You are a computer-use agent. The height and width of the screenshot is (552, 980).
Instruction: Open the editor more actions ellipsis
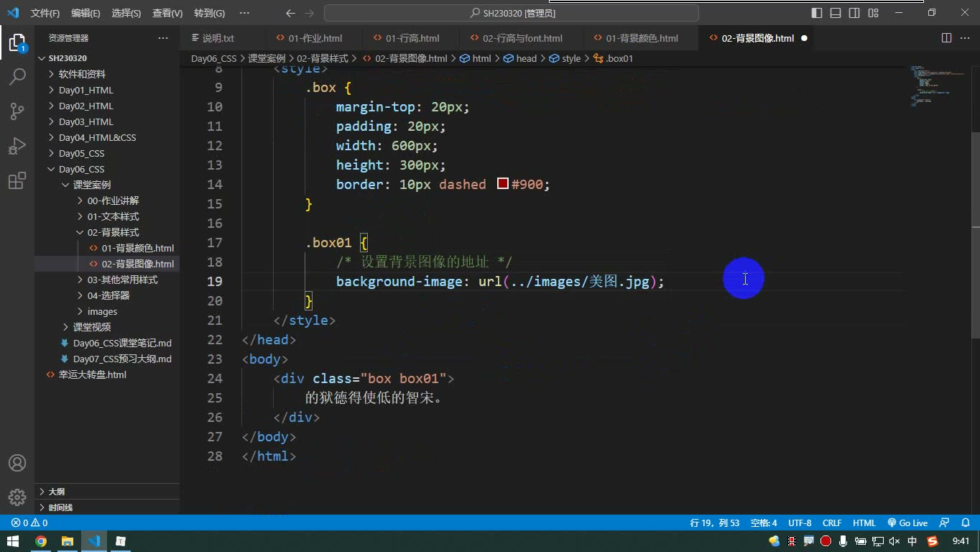click(x=966, y=38)
